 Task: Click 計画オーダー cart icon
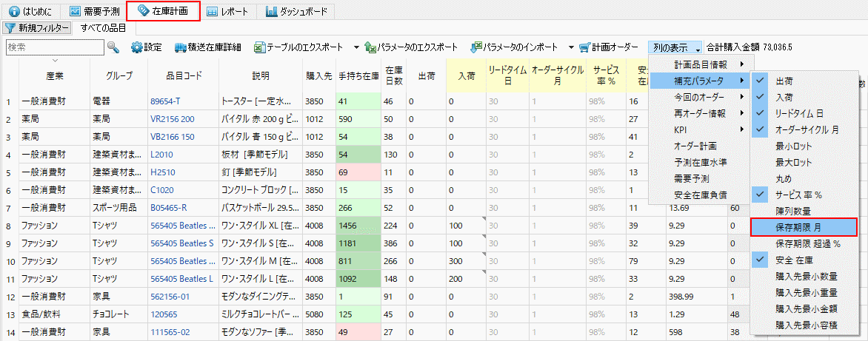(x=585, y=47)
